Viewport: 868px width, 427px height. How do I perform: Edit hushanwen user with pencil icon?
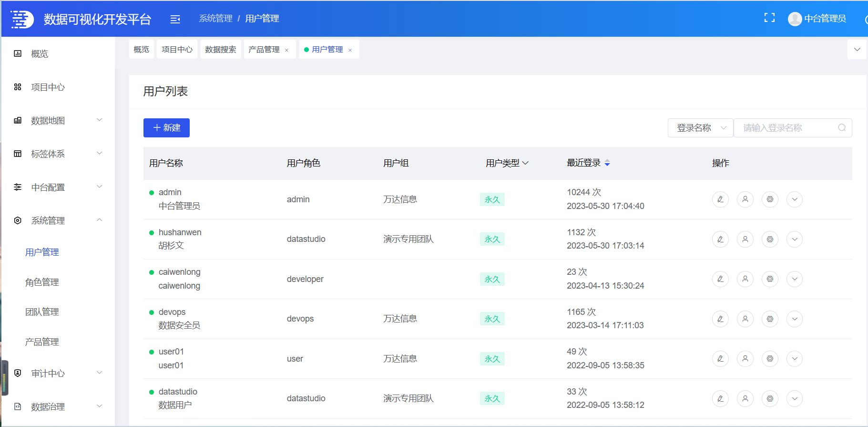[720, 239]
